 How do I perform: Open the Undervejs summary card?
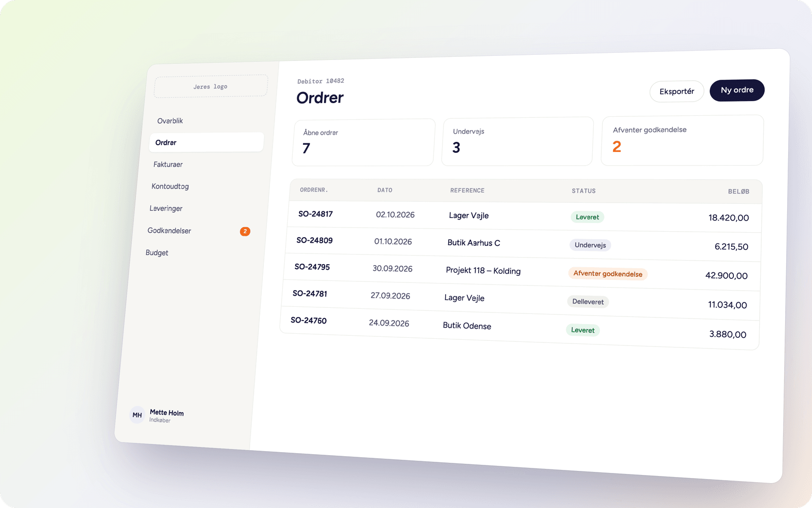pos(517,141)
